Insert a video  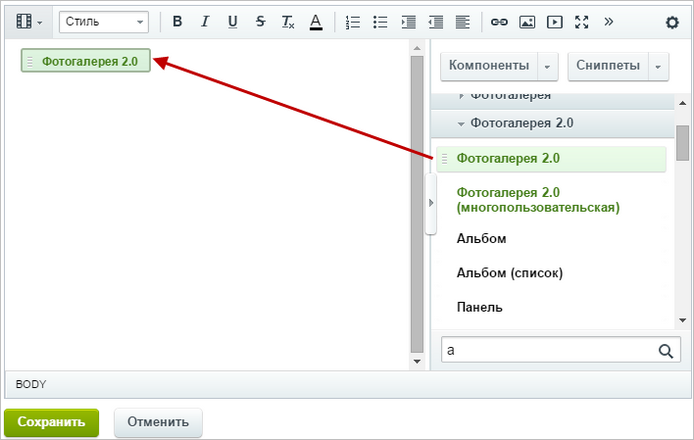coord(555,22)
